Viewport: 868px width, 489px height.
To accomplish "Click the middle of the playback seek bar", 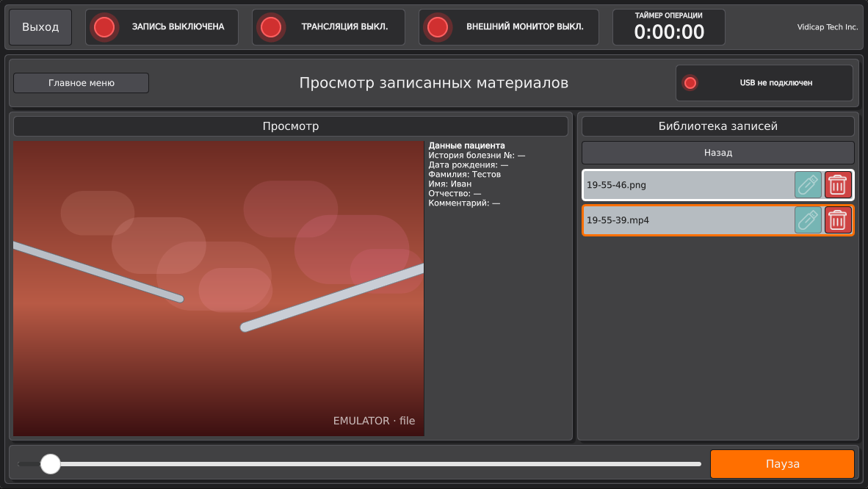I will pyautogui.click(x=359, y=463).
